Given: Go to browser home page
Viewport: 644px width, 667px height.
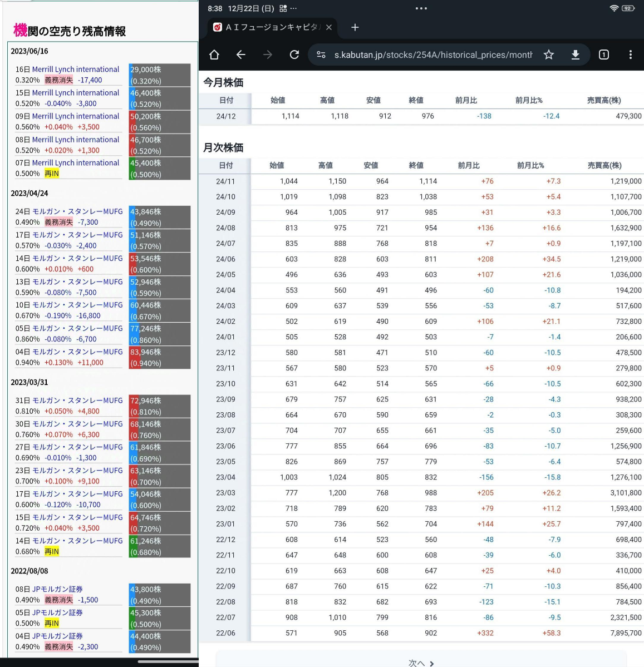Looking at the screenshot, I should click(214, 55).
